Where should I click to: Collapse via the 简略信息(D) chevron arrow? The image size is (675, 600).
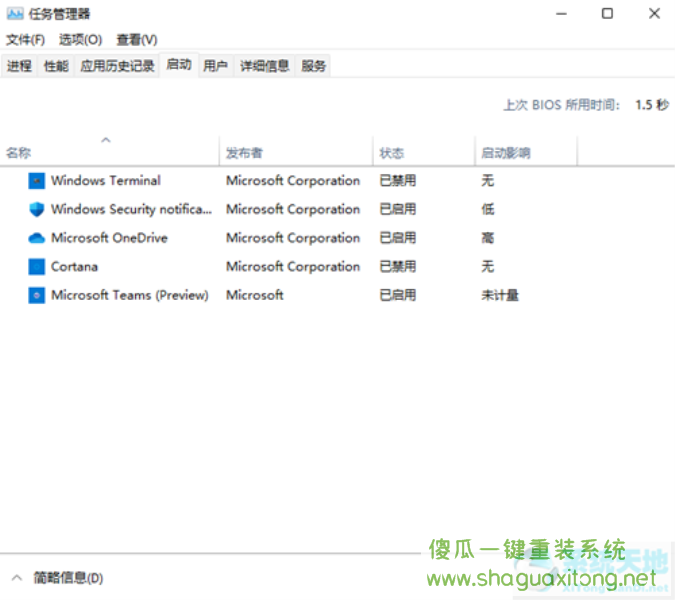point(17,578)
